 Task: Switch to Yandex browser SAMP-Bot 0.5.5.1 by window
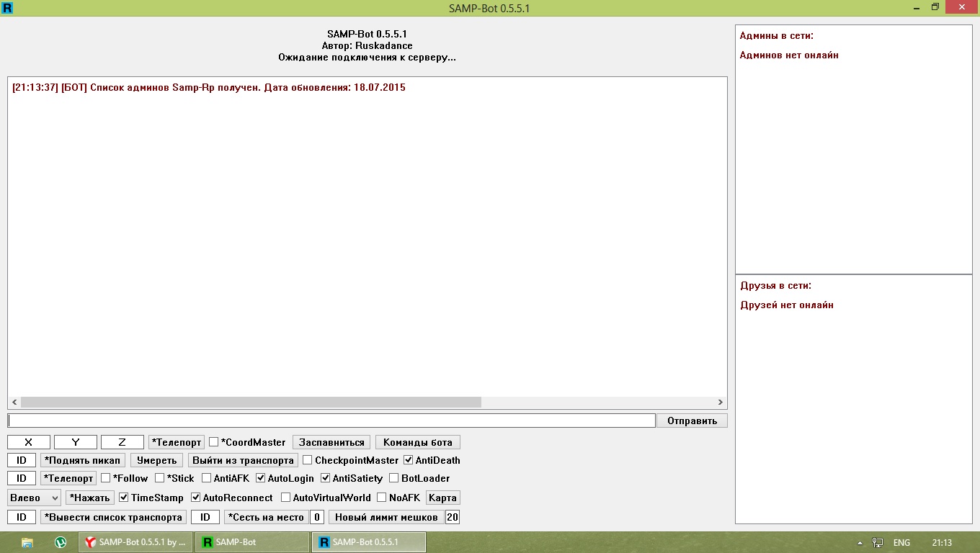tap(135, 542)
